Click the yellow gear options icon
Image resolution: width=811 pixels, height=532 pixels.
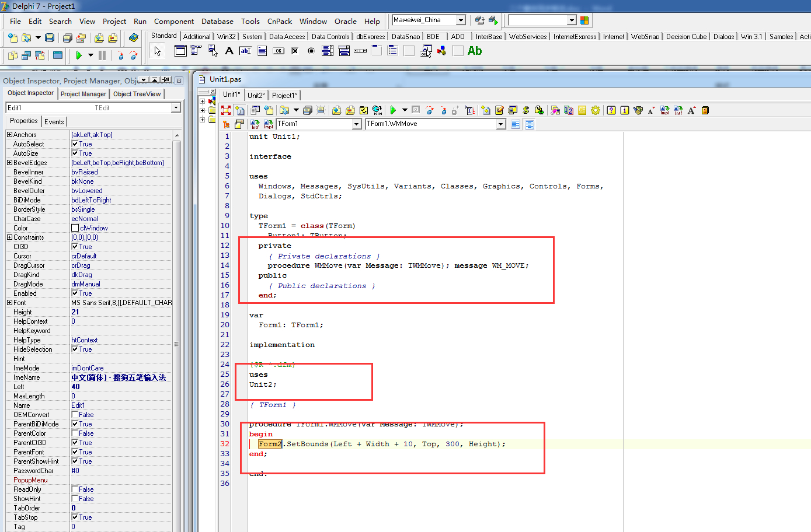point(596,110)
